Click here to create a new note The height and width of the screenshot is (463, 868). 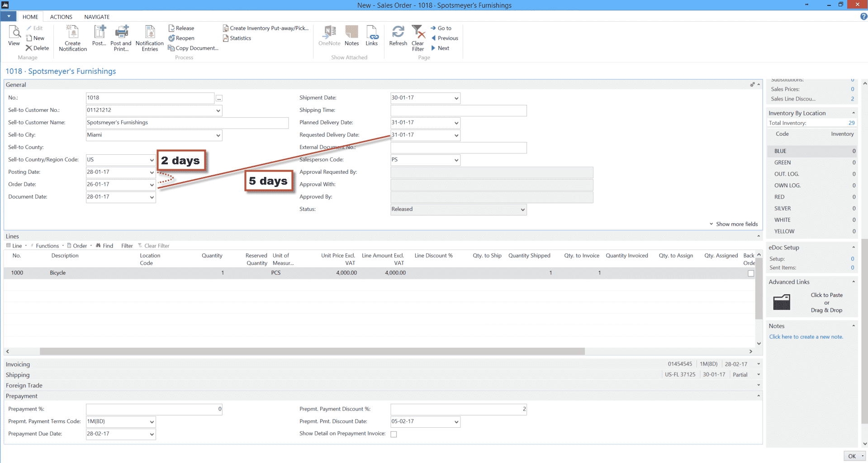pyautogui.click(x=806, y=337)
